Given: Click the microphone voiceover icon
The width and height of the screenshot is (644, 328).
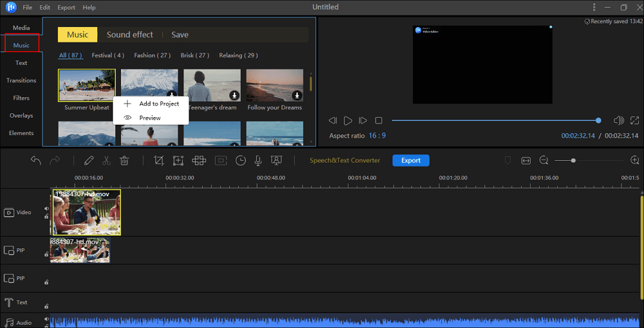Looking at the screenshot, I should coord(258,160).
